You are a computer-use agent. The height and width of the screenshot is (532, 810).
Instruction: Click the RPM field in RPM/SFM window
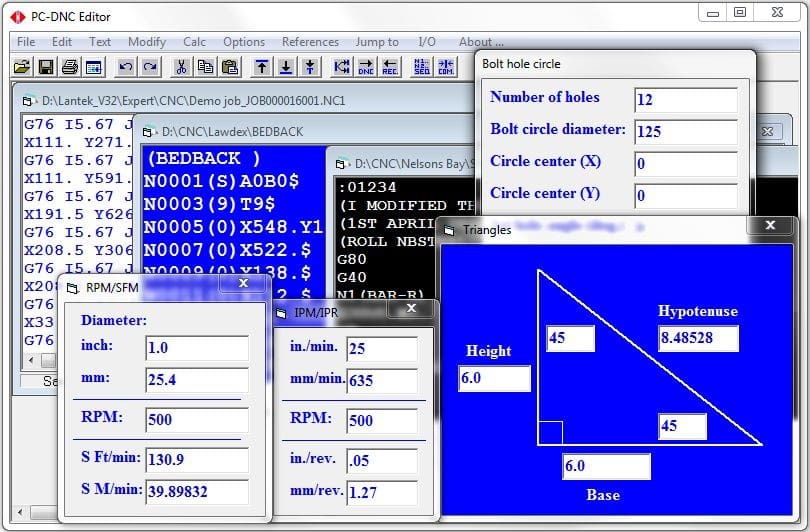(197, 420)
